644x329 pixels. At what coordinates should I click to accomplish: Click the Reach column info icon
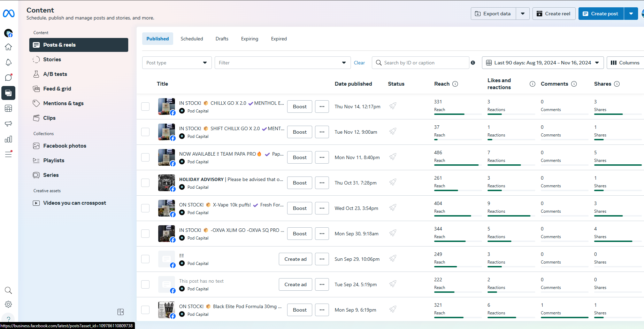pos(455,84)
